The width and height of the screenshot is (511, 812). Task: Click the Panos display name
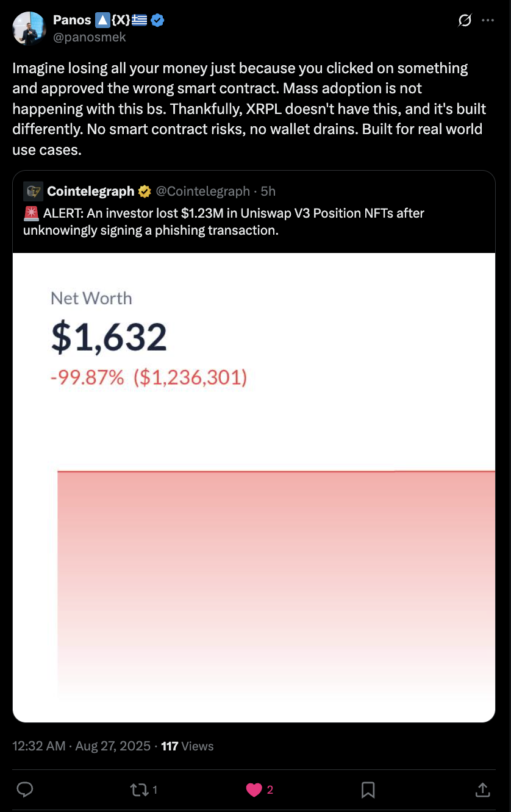pyautogui.click(x=72, y=20)
